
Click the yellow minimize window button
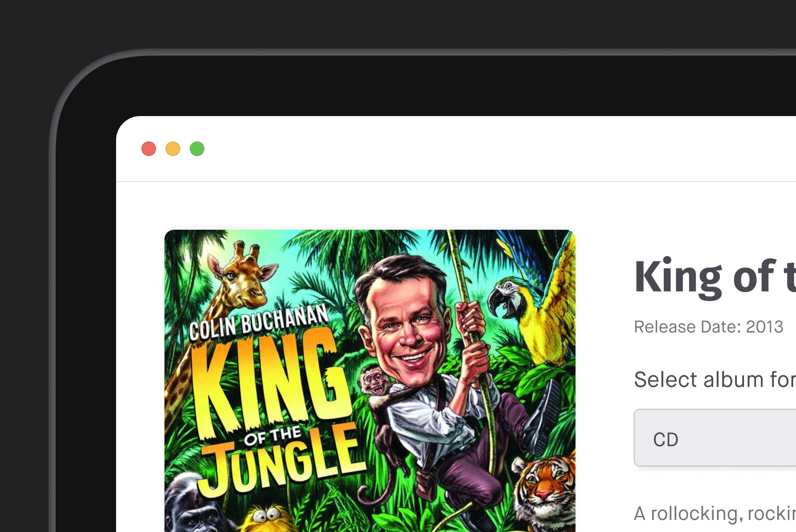(173, 149)
